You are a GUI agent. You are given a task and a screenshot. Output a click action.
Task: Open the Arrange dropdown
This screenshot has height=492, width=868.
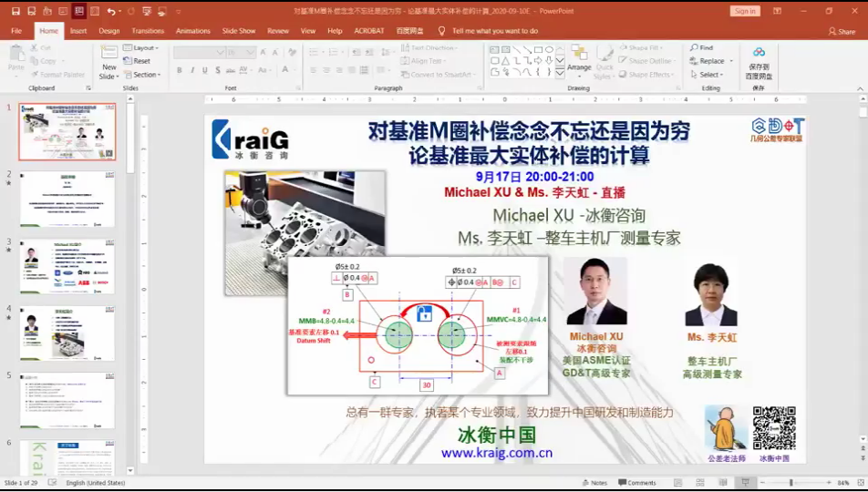[579, 59]
